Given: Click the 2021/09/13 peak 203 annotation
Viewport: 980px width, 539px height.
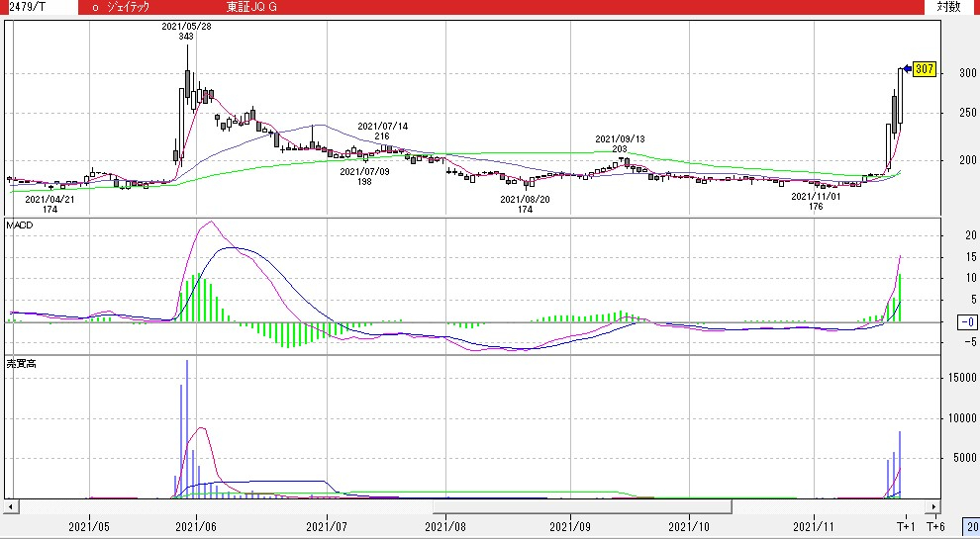Looking at the screenshot, I should pos(620,143).
